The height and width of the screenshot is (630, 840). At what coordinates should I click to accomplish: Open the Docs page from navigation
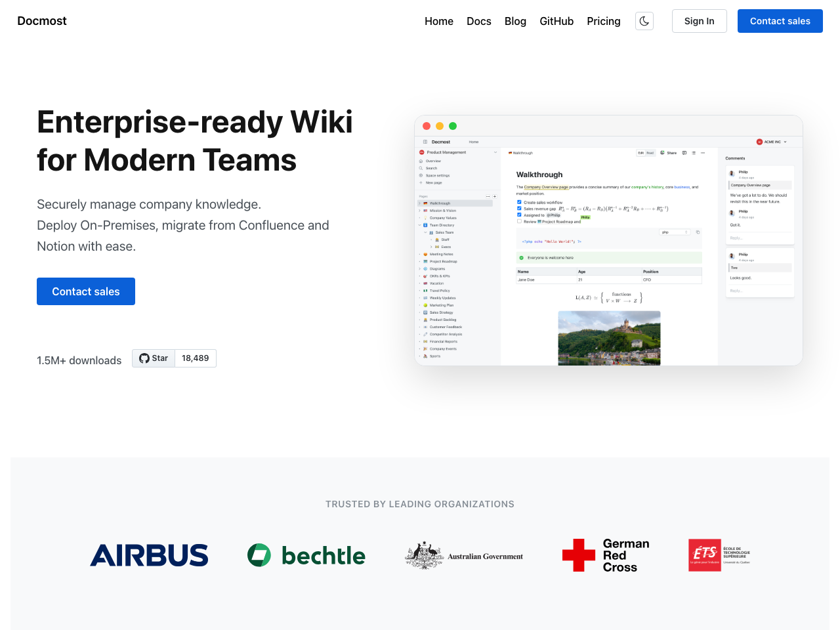point(478,21)
